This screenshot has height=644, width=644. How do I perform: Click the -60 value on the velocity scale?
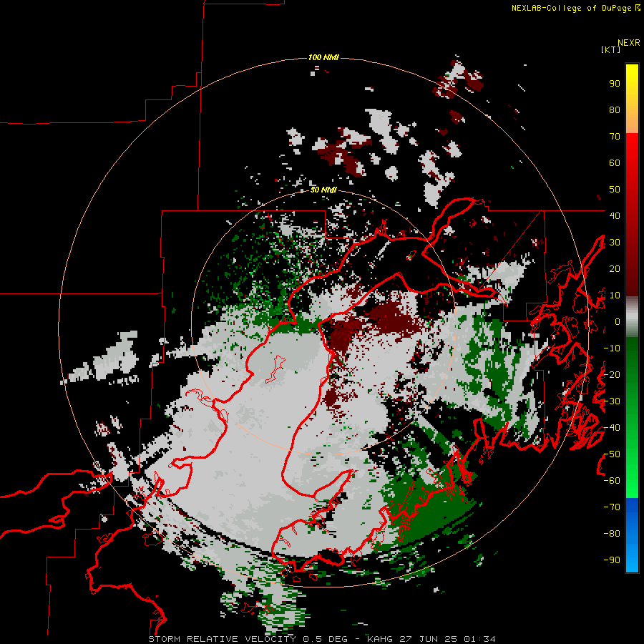612,481
